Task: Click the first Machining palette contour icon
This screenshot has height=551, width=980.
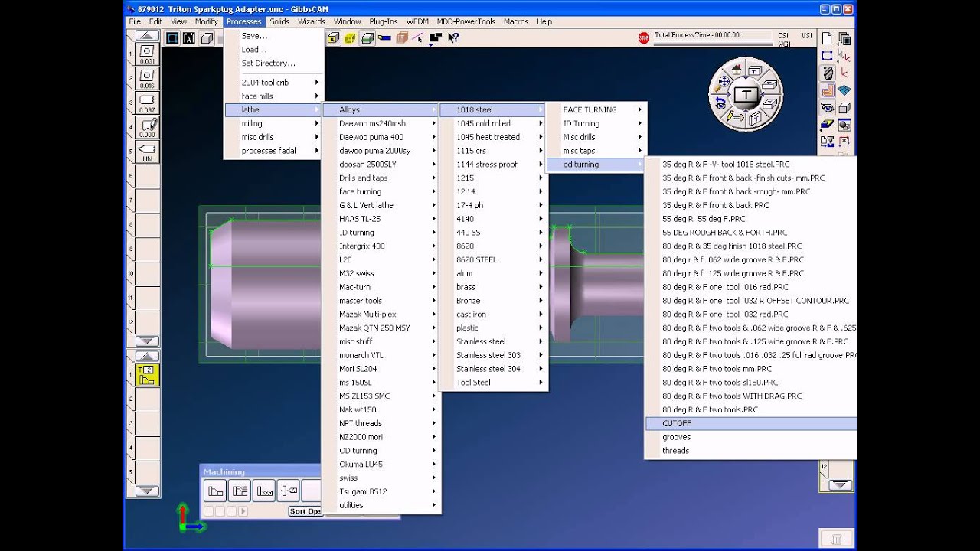Action: [x=216, y=491]
